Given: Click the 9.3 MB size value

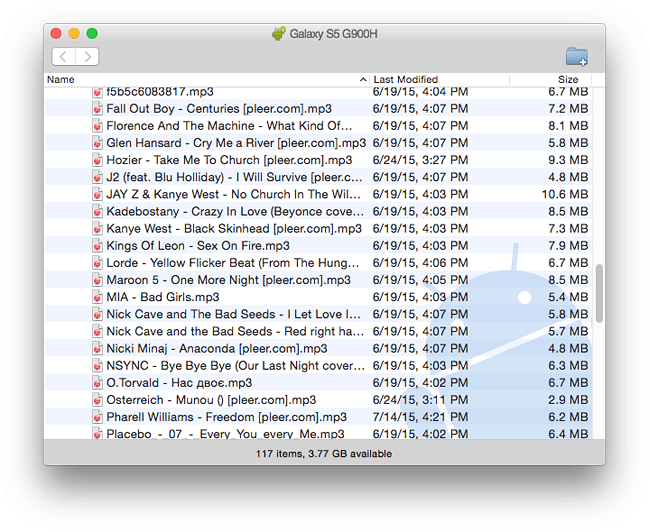Looking at the screenshot, I should point(568,160).
